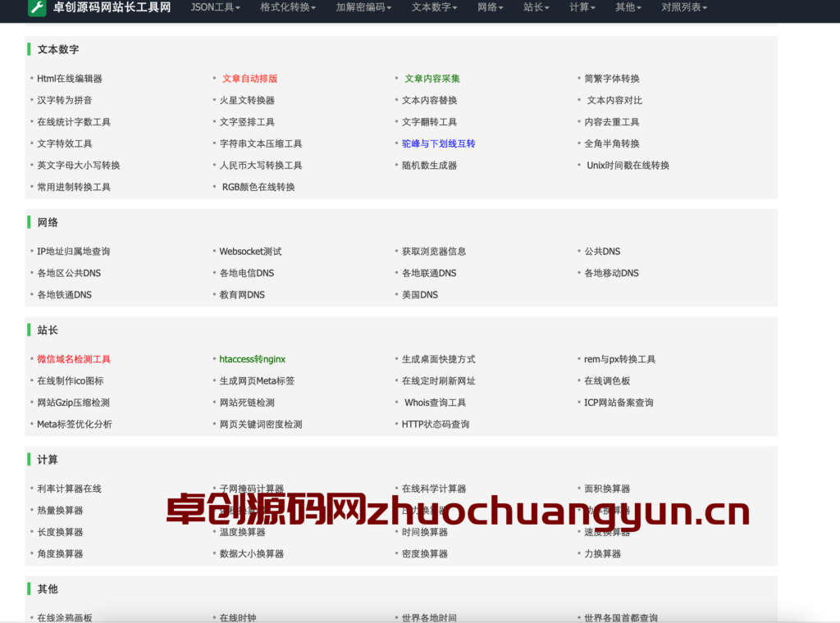Open 在线定时刷新网址 link
Viewport: 840px width, 623px height.
tap(439, 381)
